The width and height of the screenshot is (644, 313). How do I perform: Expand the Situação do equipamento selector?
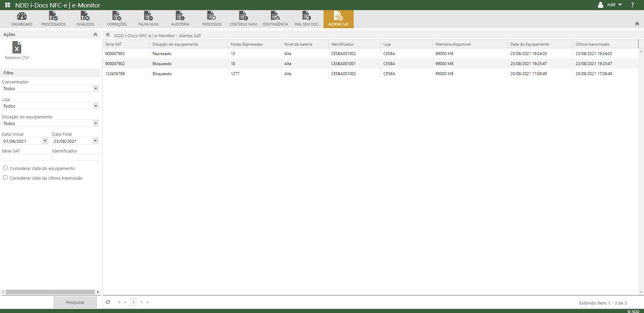click(96, 123)
